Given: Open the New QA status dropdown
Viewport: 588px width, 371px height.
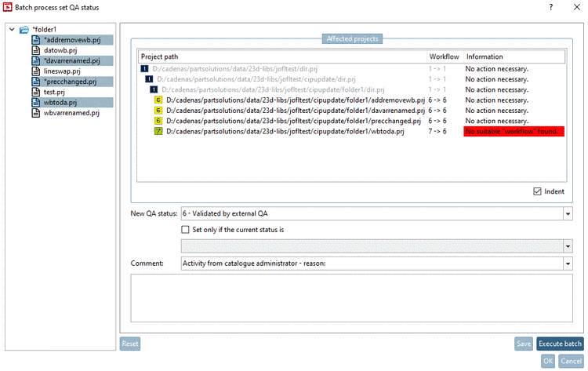Looking at the screenshot, I should point(568,214).
